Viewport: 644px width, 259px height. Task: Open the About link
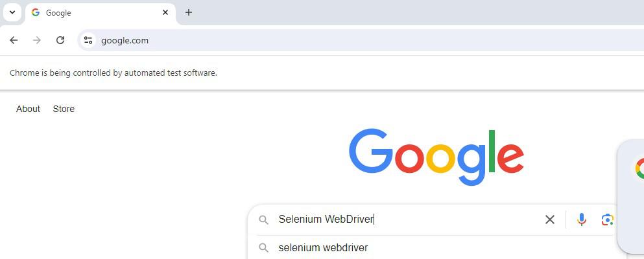pos(28,109)
